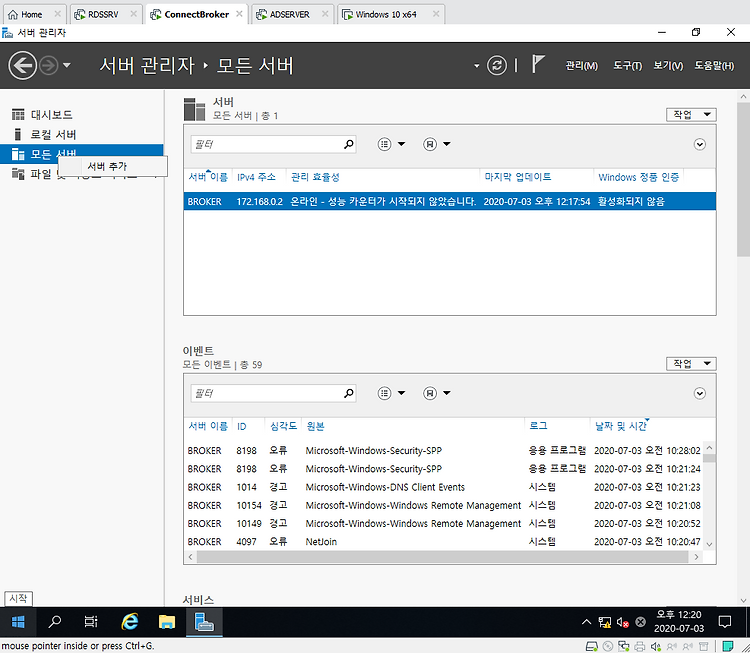Open navigation history dropdown beside forward arrow

(x=66, y=65)
